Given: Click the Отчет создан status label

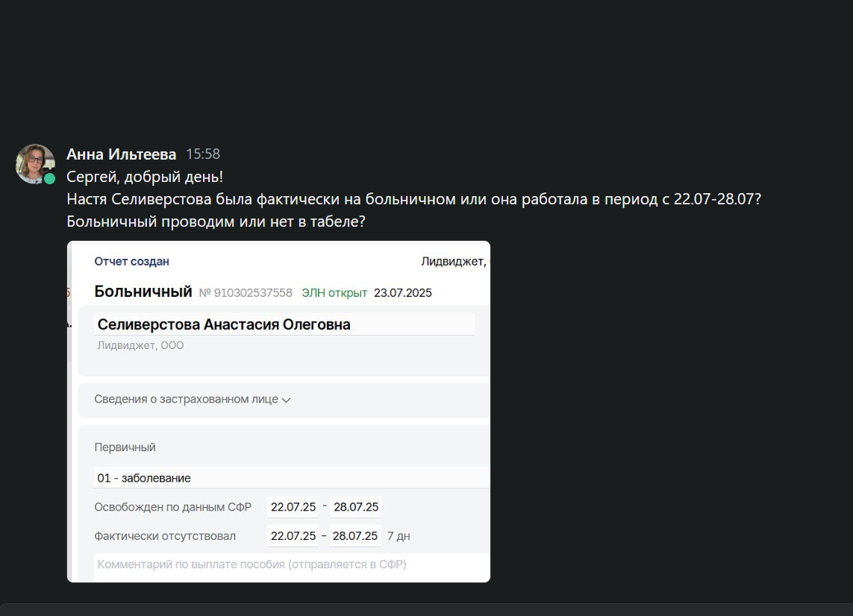Looking at the screenshot, I should 131,262.
